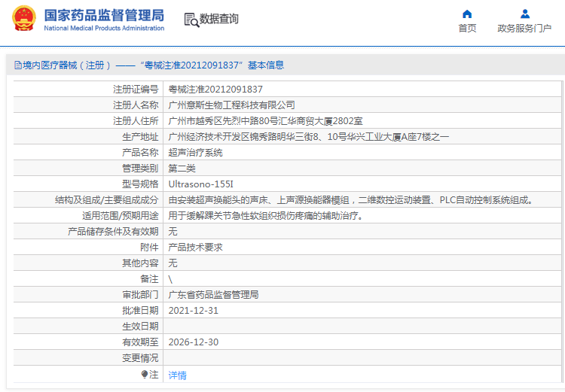Screen dimensions: 565x392
Task: Click the bullet icon next to 注
Action: click(145, 374)
